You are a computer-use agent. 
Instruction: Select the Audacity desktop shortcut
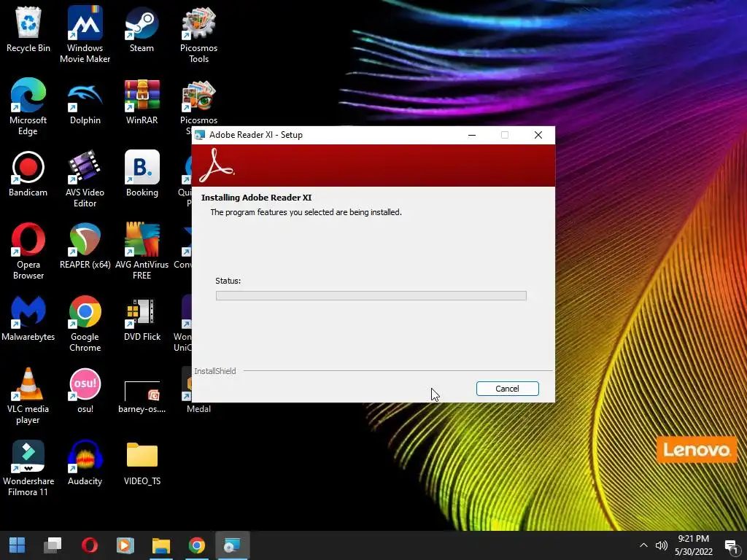click(85, 463)
